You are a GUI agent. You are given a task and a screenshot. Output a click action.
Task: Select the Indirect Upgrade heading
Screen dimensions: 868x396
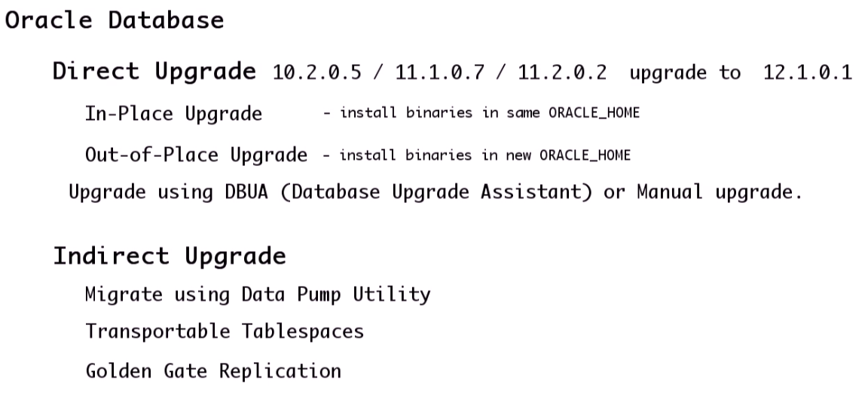pos(170,256)
